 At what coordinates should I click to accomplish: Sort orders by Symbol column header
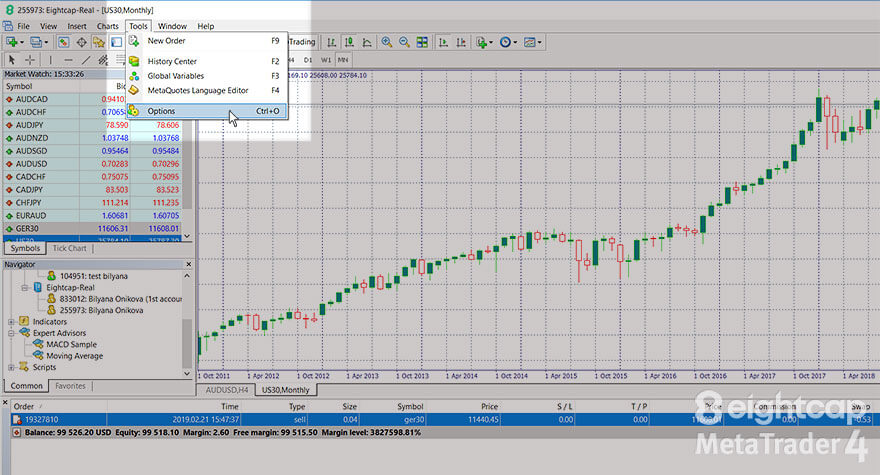pyautogui.click(x=410, y=406)
